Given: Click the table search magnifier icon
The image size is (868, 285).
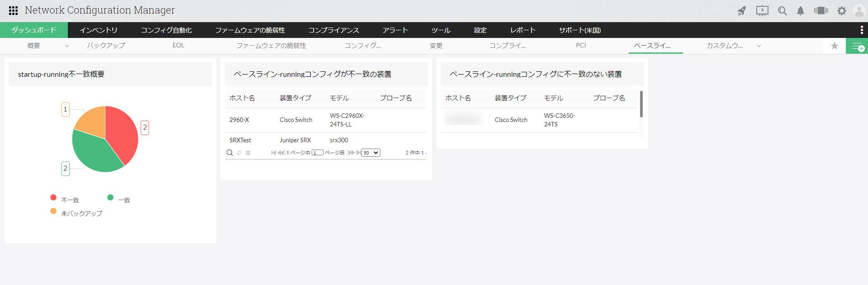Looking at the screenshot, I should (x=230, y=153).
